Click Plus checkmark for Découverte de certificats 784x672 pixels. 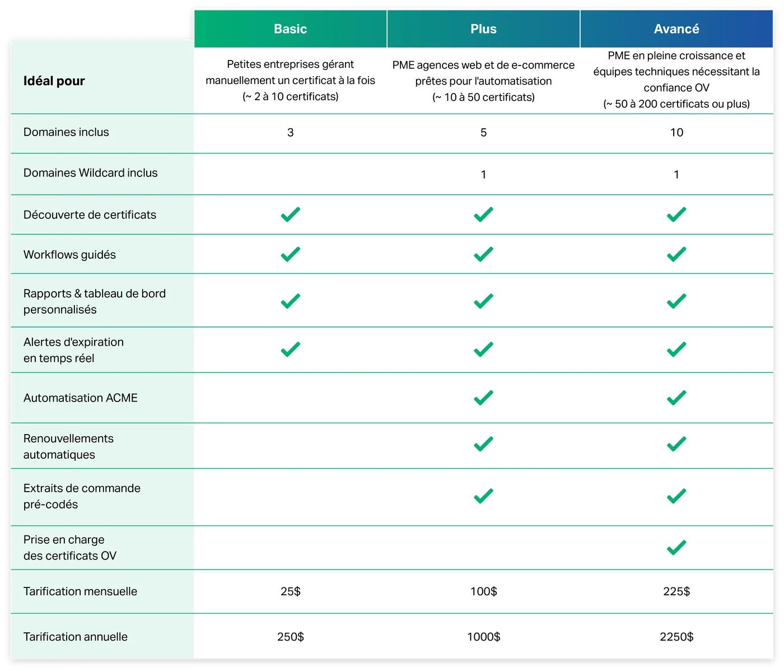click(483, 214)
